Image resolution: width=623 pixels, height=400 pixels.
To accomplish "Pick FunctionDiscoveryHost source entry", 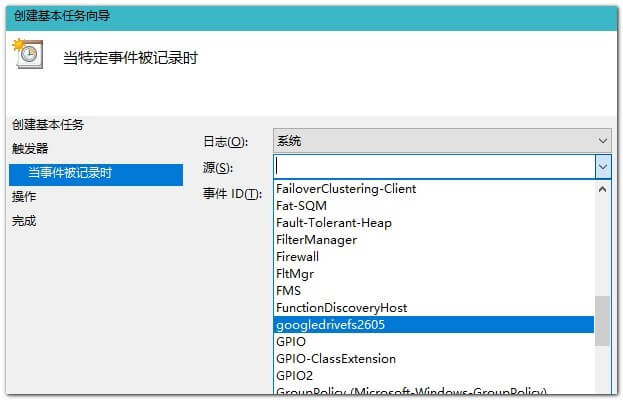I will pos(341,308).
